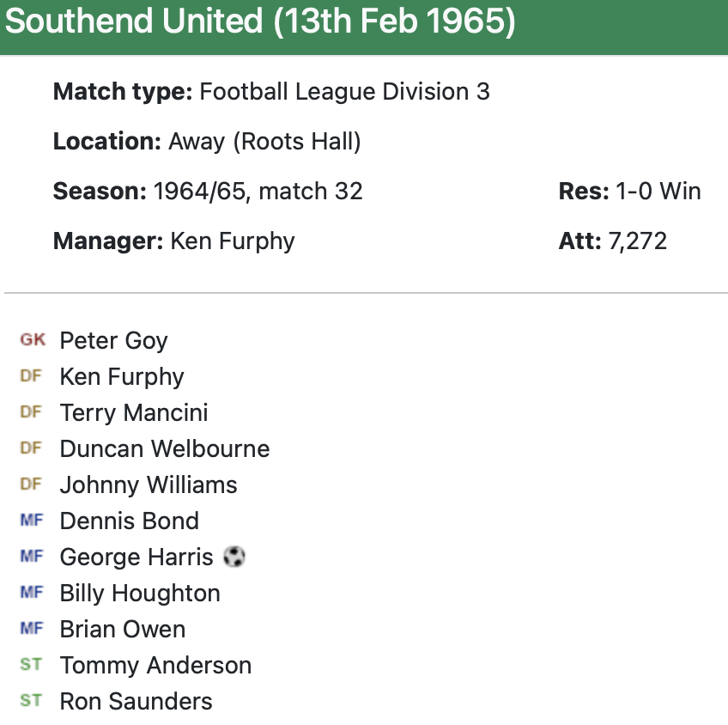Open George Harris's player page

click(136, 557)
